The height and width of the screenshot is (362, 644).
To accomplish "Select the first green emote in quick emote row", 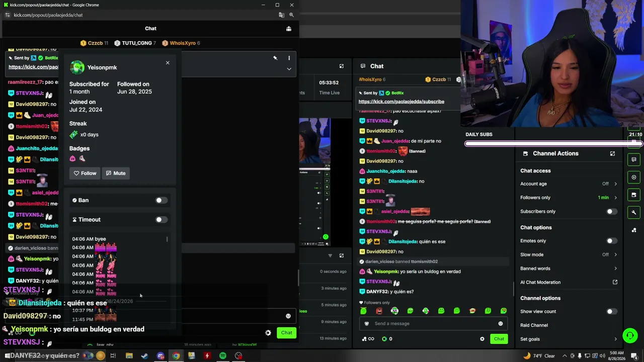I will [363, 311].
